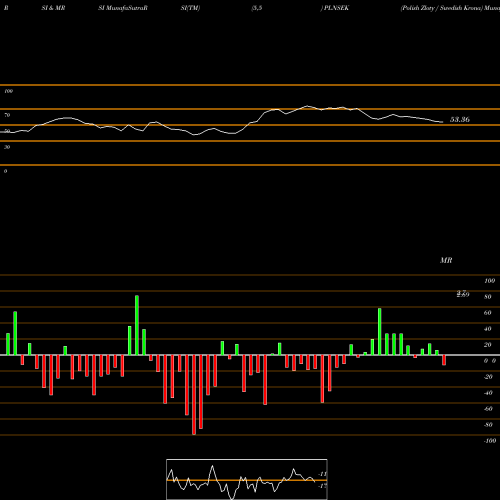Click the longest red bar in MR histogram

click(x=194, y=395)
